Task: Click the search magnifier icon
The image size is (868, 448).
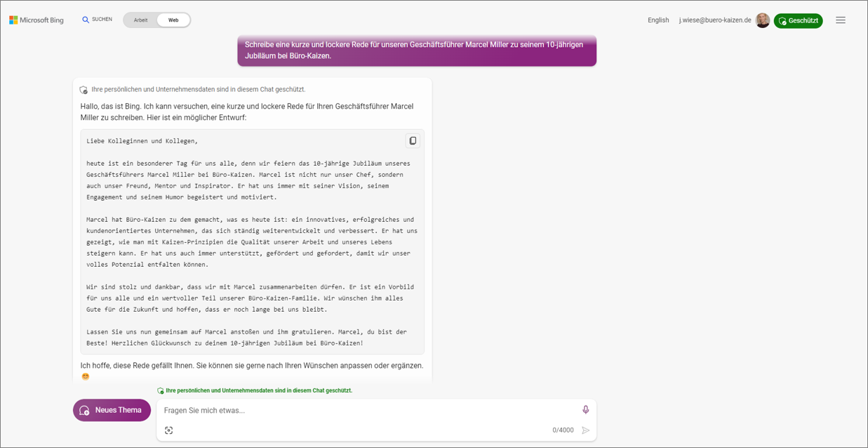Action: pos(86,20)
